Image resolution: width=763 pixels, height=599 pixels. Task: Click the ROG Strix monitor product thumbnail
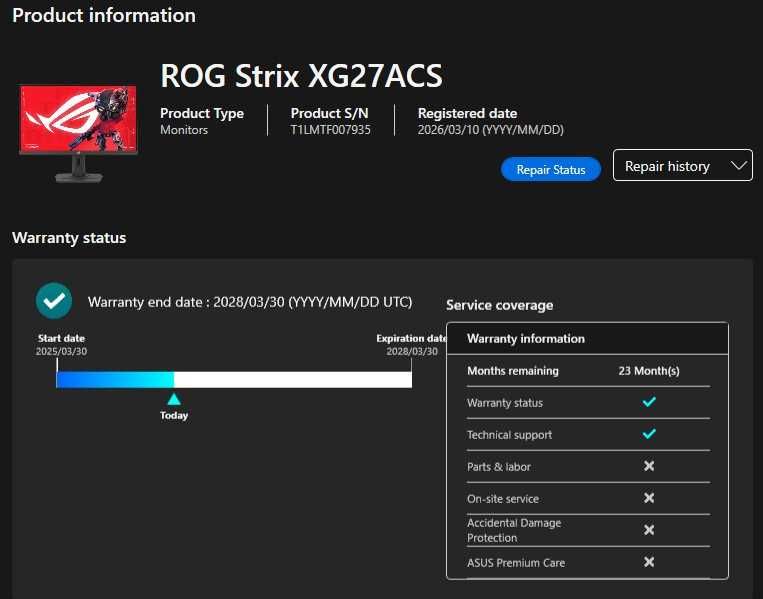(78, 133)
